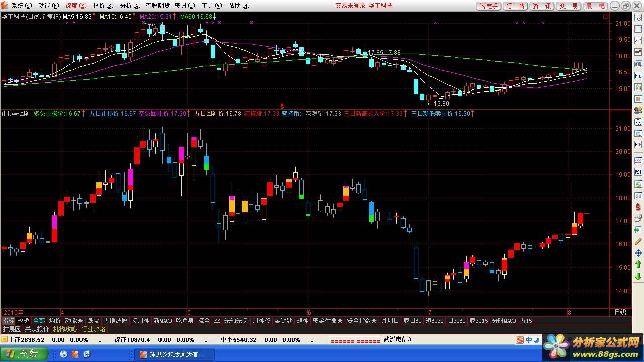Screen dimensions: 644x362
Task: Click the 闪电手 button
Action: (488, 6)
